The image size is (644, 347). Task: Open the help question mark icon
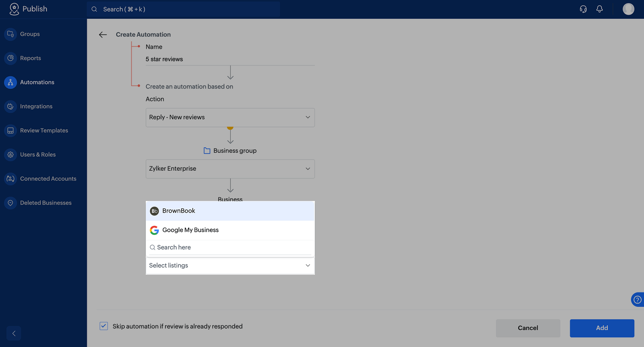click(x=638, y=300)
